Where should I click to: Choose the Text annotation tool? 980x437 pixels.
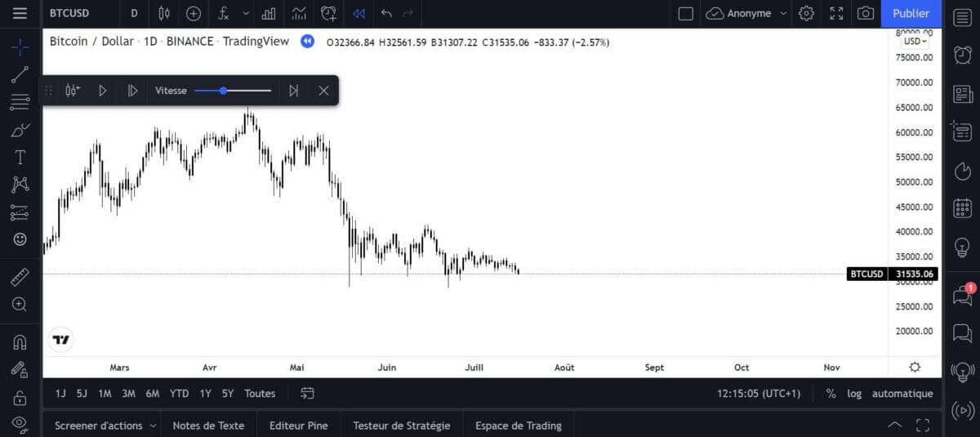point(20,157)
